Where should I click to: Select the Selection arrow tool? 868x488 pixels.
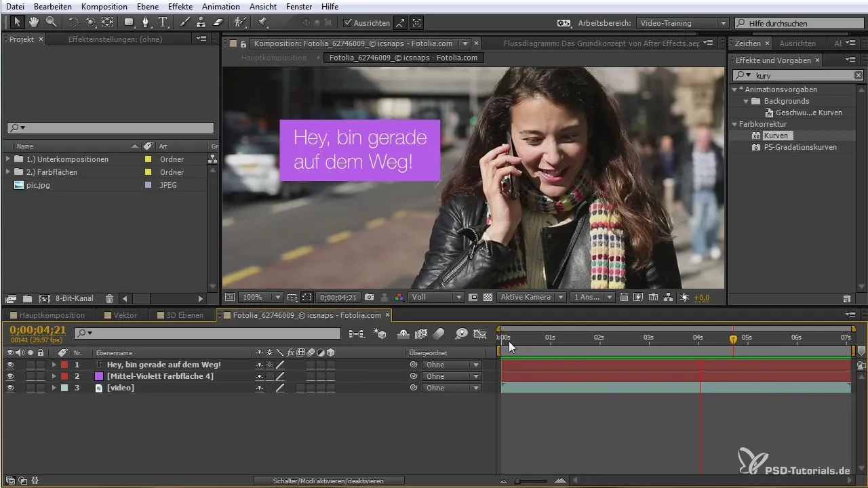coord(18,22)
